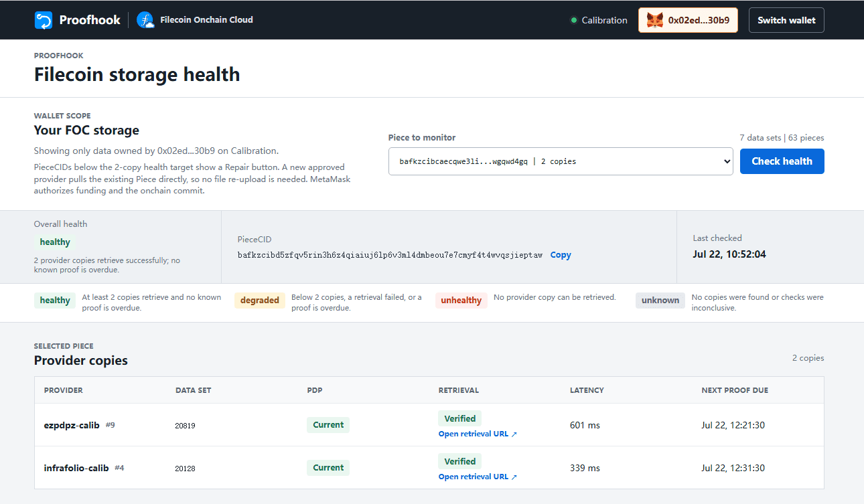The width and height of the screenshot is (864, 504).
Task: Click data set 20819
Action: pos(186,426)
